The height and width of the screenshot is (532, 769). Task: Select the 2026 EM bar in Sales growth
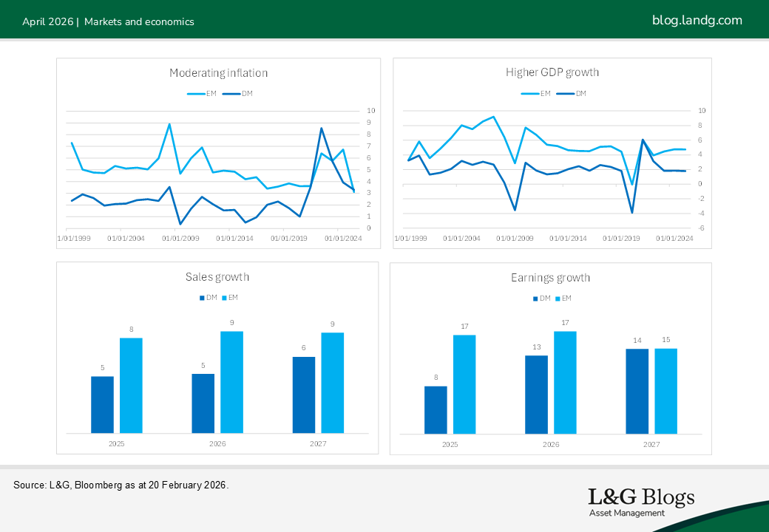click(231, 381)
